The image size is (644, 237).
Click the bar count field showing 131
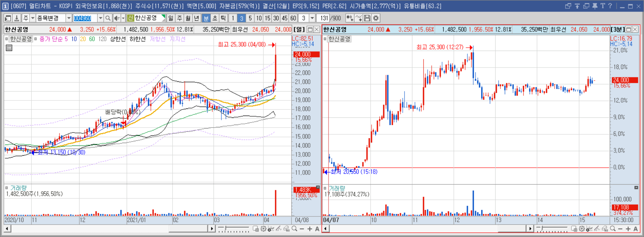[x=323, y=18]
